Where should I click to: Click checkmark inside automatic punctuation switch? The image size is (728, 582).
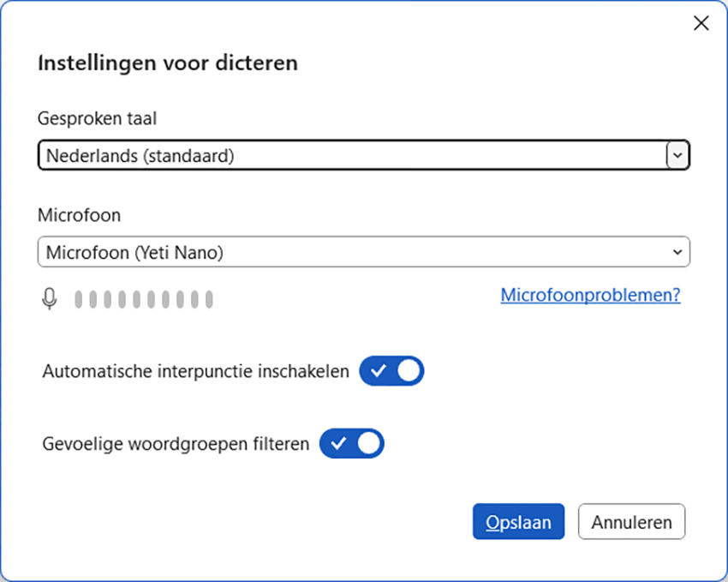pyautogui.click(x=379, y=371)
